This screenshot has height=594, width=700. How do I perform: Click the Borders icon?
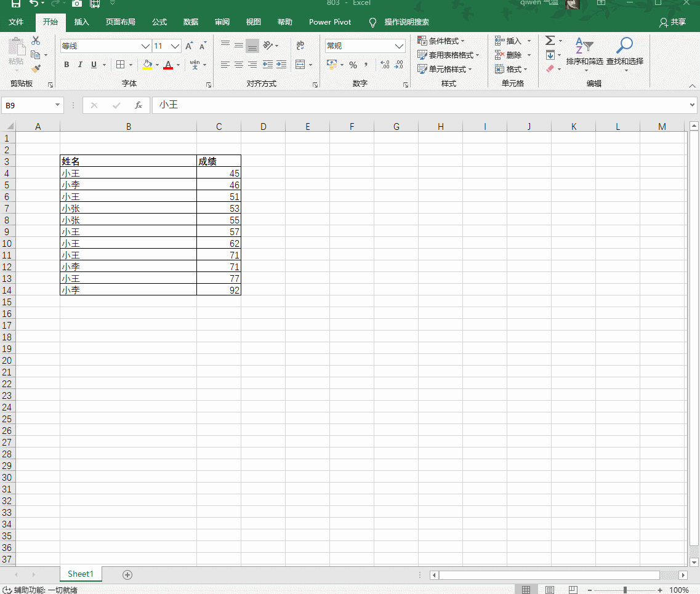pos(121,65)
